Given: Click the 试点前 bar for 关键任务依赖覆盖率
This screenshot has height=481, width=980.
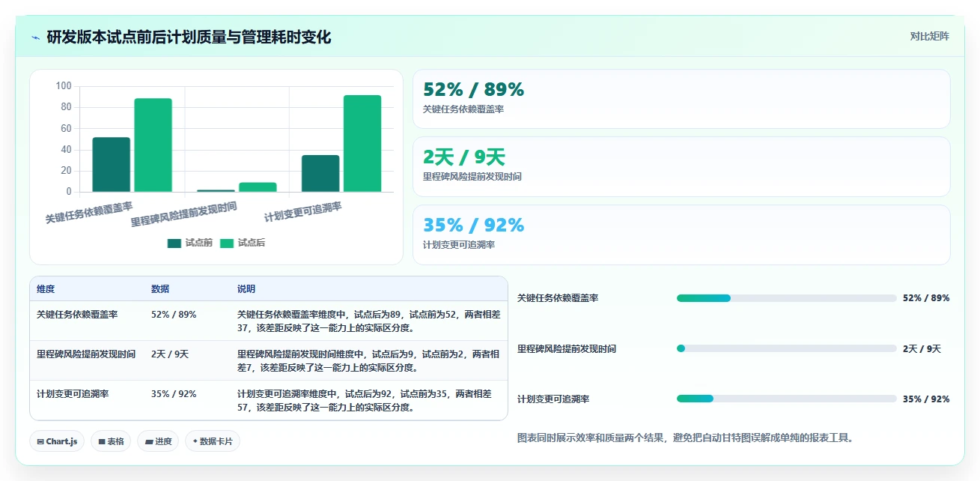Looking at the screenshot, I should click(x=111, y=165).
